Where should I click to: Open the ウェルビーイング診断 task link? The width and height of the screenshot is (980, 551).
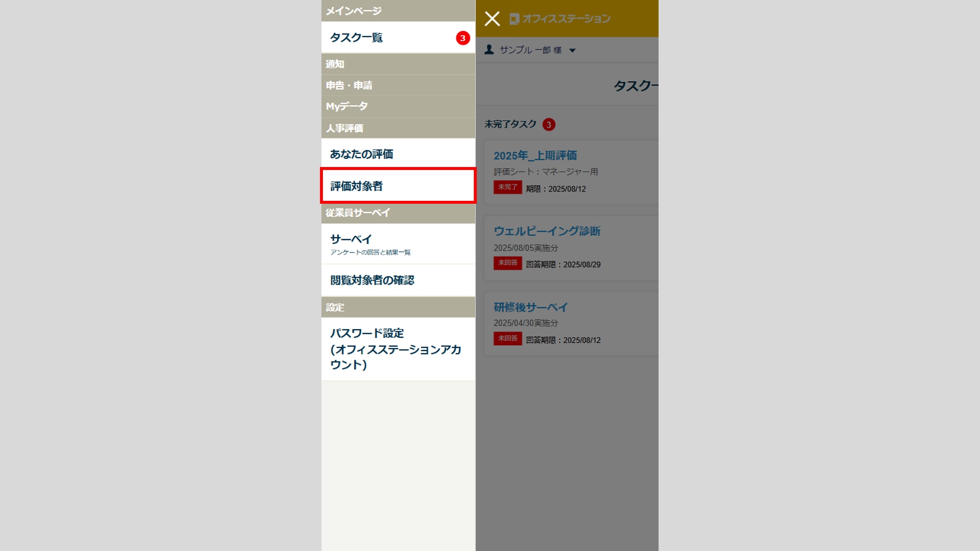547,231
